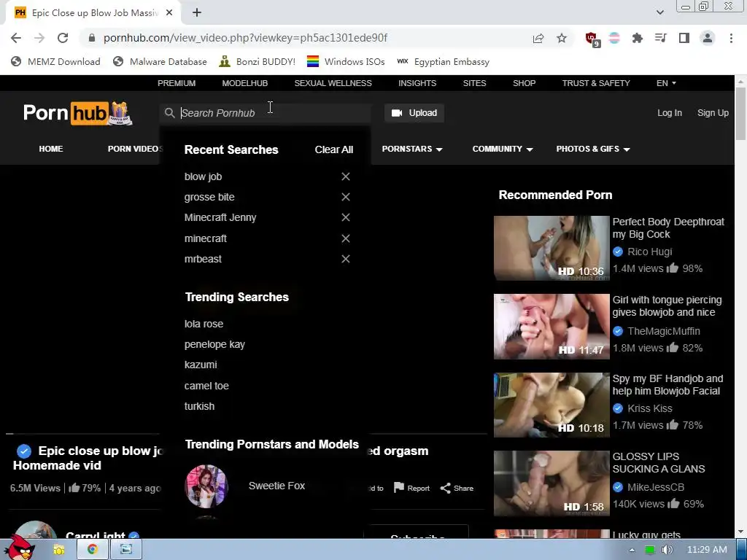Expand the EN language dropdown
The image size is (747, 560).
point(666,83)
